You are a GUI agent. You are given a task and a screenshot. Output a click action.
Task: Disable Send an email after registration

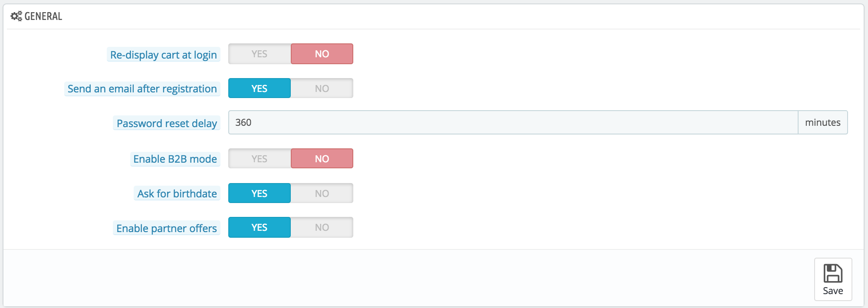(322, 88)
